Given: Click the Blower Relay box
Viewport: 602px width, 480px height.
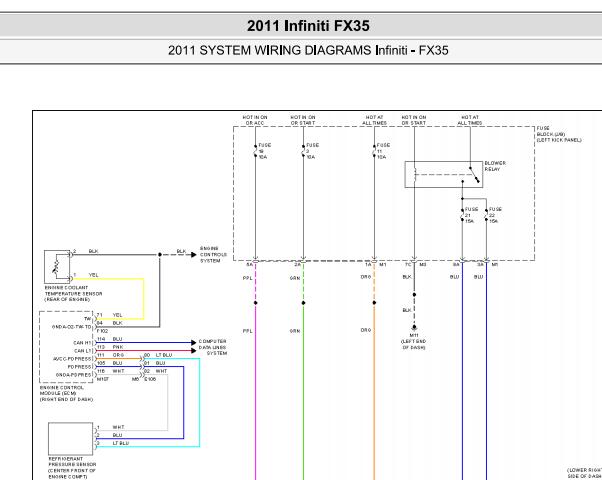Looking at the screenshot, I should (x=443, y=174).
